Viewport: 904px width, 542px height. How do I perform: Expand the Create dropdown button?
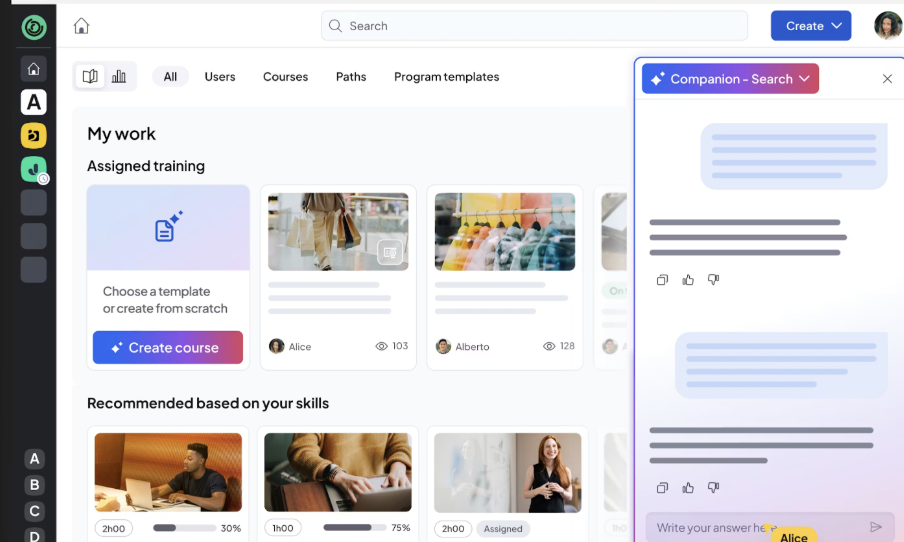[x=810, y=26]
